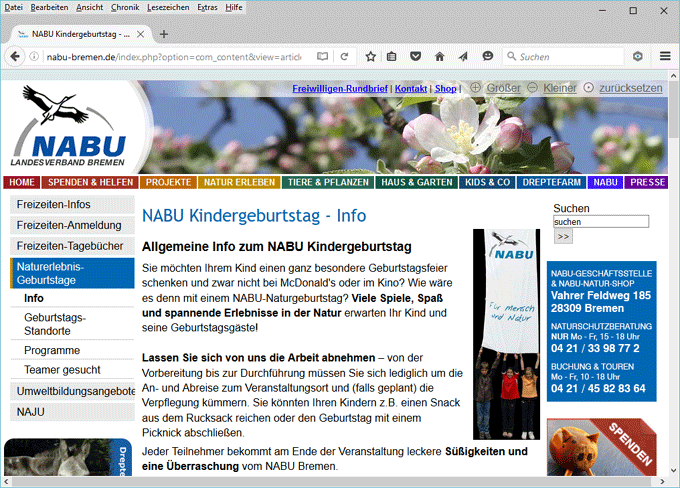This screenshot has width=680, height=488.
Task: Show bookmarks list clipboard icon
Action: tap(392, 56)
